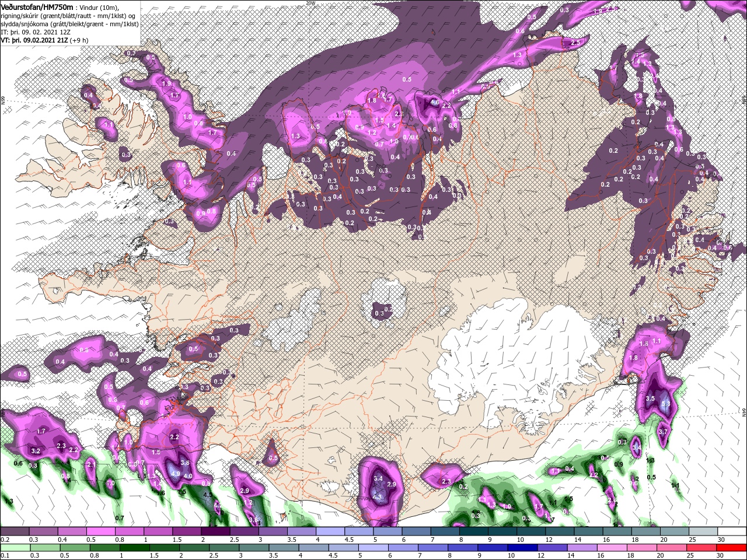Click the 'VT: þri. 09.02.2021 21Z' valid time
The image size is (747, 560).
click(x=34, y=40)
